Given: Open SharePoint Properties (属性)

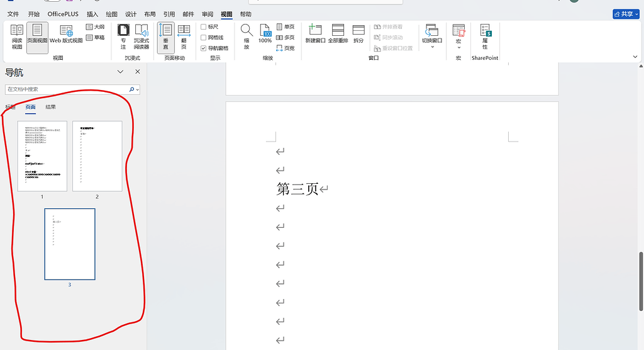Looking at the screenshot, I should click(485, 36).
